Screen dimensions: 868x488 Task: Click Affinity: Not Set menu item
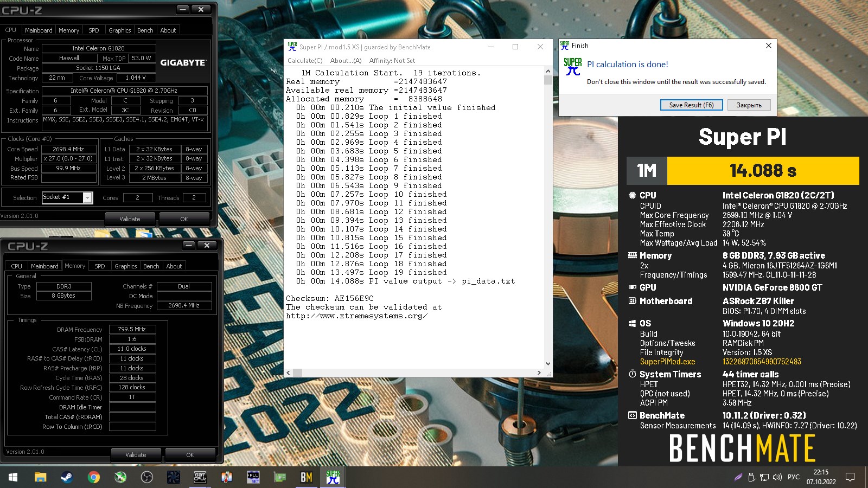[392, 61]
